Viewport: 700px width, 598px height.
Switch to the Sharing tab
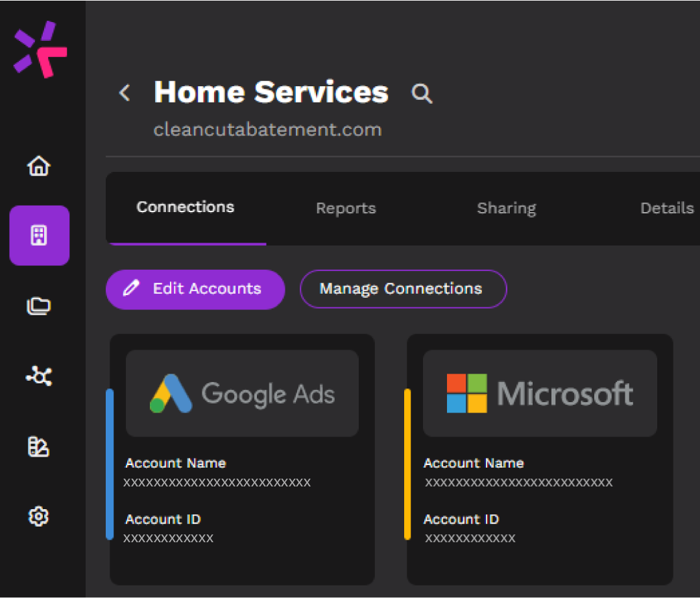click(x=506, y=208)
